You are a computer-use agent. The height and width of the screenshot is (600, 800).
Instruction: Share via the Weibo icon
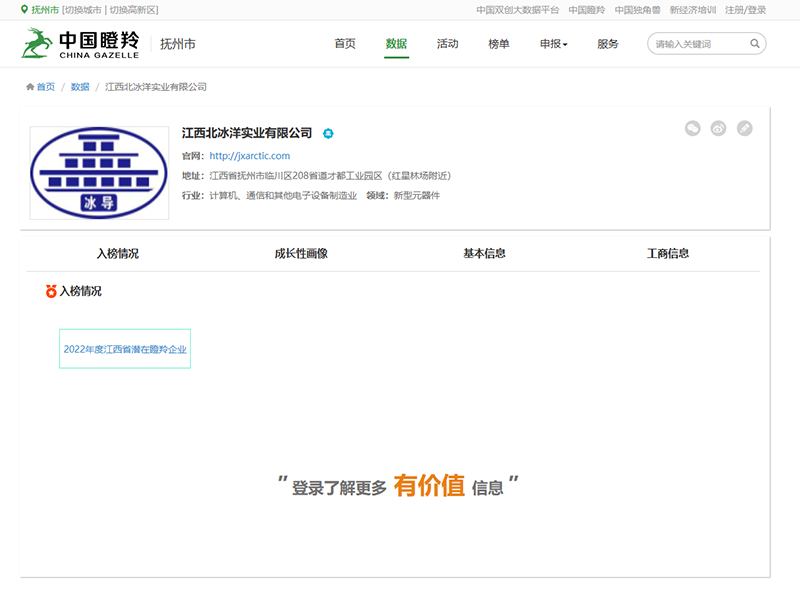(718, 128)
